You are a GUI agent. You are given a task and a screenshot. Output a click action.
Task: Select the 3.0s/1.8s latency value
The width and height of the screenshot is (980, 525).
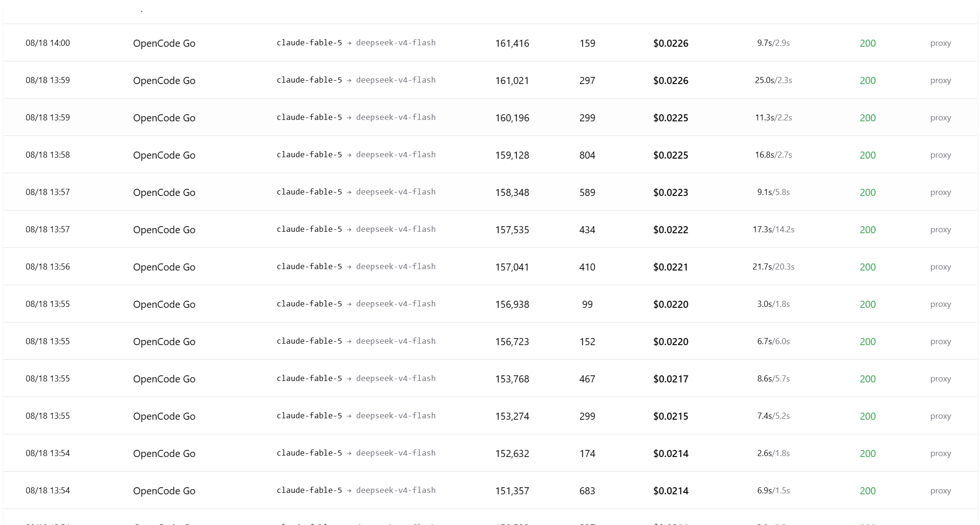[x=774, y=304]
